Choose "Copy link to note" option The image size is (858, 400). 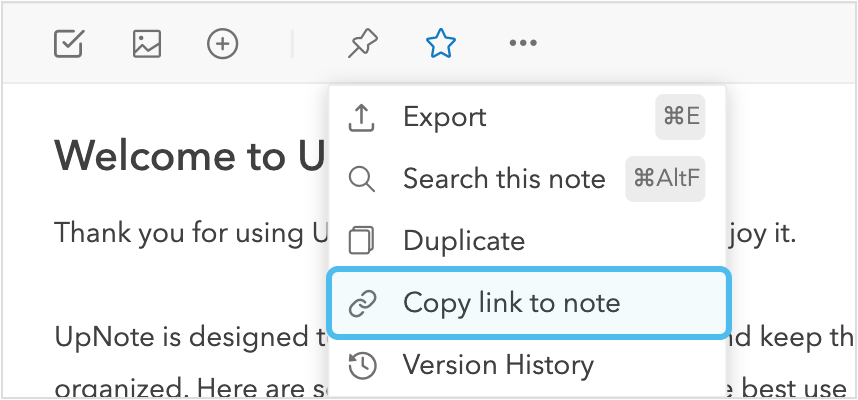click(x=511, y=303)
